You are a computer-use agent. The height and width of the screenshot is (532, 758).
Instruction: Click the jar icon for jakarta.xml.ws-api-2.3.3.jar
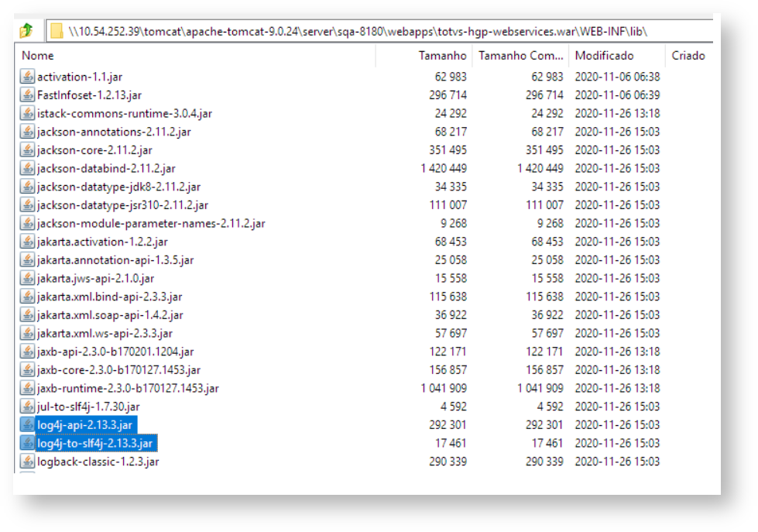click(x=27, y=333)
